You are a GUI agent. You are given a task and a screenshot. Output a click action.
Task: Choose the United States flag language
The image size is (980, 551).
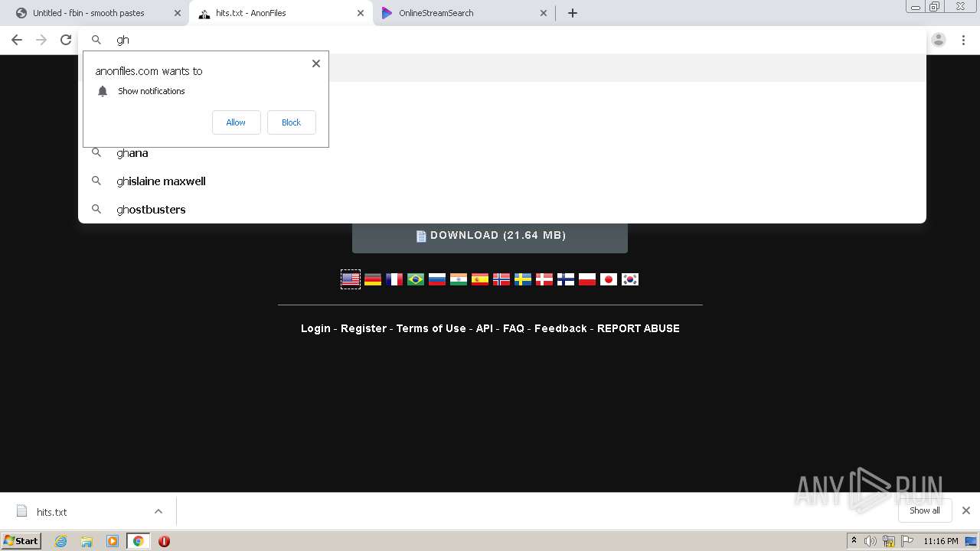click(x=351, y=279)
